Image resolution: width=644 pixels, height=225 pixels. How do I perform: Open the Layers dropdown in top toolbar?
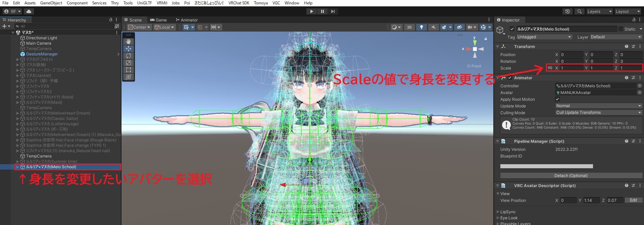[x=599, y=11]
